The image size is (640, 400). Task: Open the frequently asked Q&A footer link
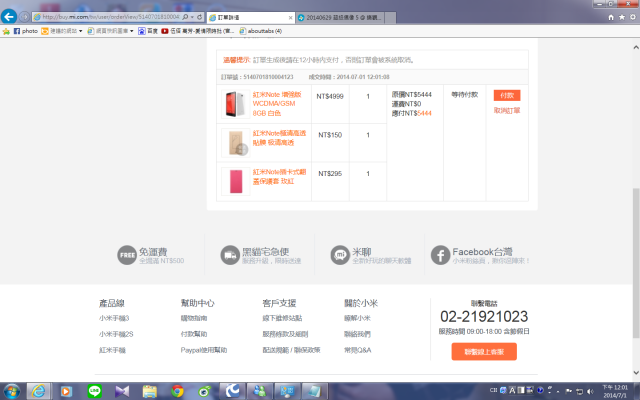coord(358,350)
